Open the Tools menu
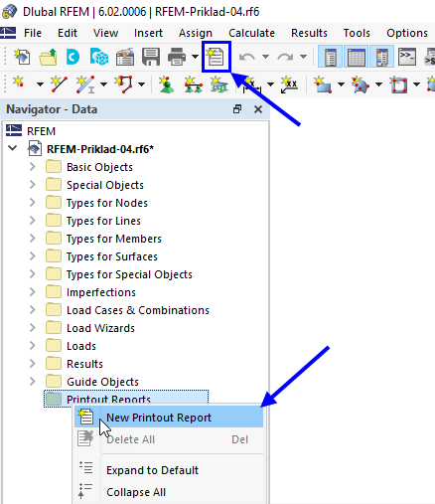Viewport: 435px width, 504px height. tap(357, 33)
